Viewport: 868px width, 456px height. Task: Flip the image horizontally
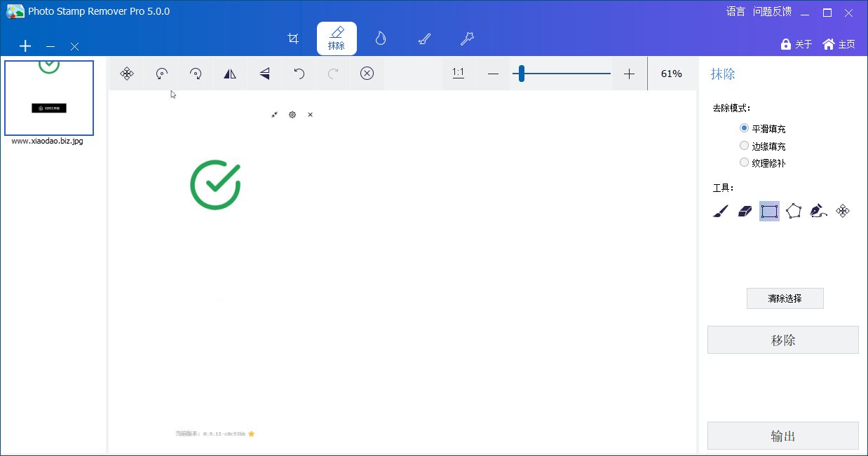click(x=230, y=74)
